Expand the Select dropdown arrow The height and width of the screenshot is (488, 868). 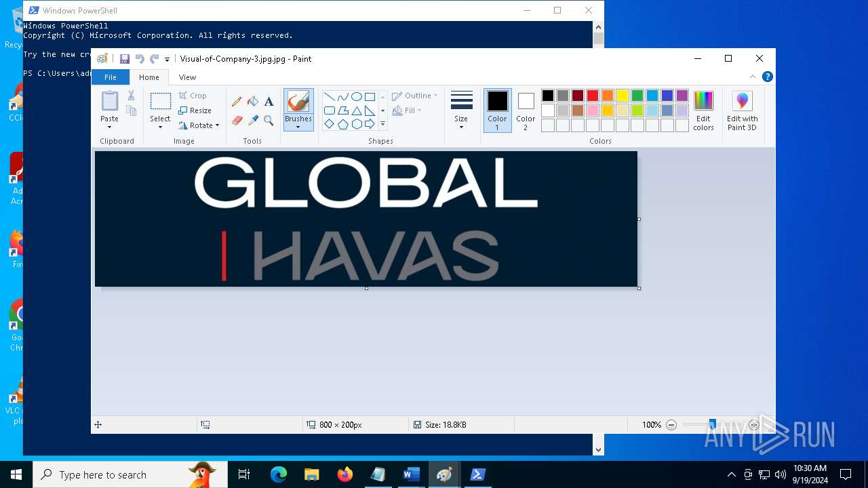[160, 127]
